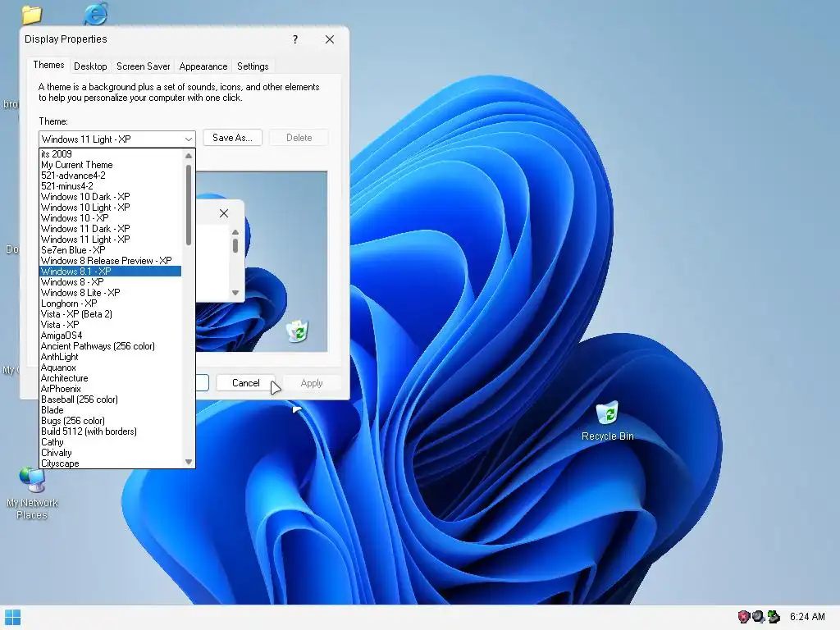The image size is (840, 630).
Task: Open the Screen Saver tab
Action: 143,66
